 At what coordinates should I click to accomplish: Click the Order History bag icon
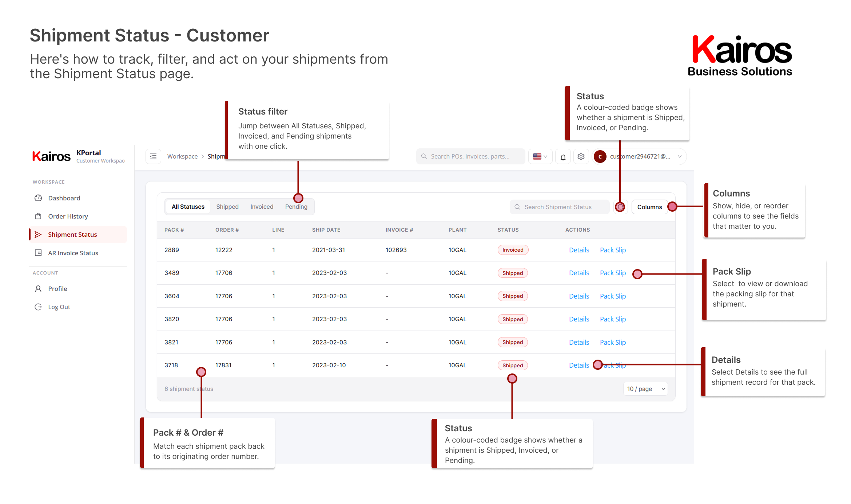(38, 216)
